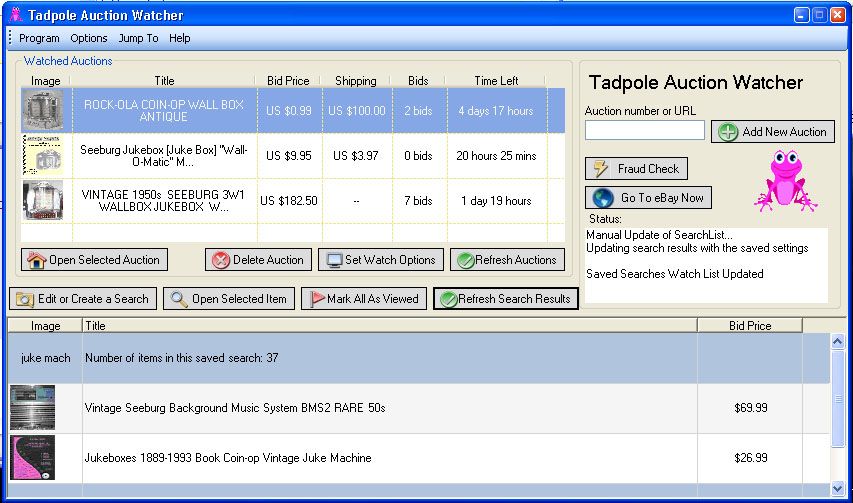Screen dimensions: 853x503
Task: Click the Edit or Create a Search label
Action: coord(93,299)
